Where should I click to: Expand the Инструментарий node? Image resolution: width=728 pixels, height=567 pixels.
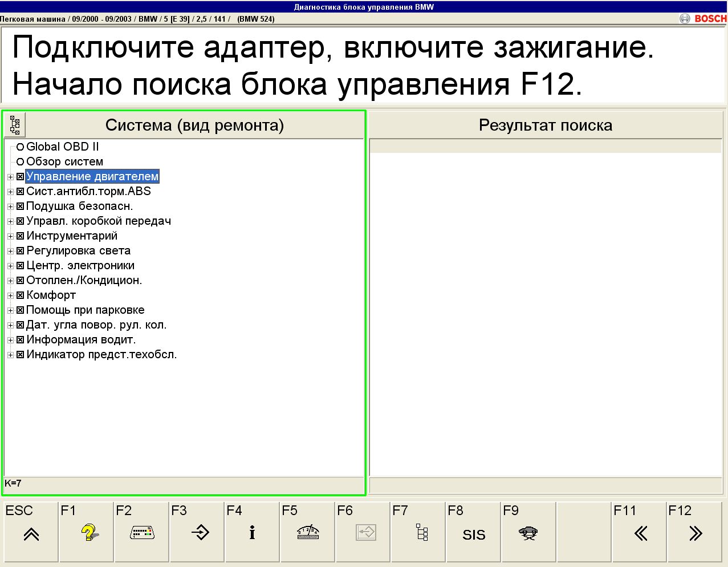pos(10,236)
